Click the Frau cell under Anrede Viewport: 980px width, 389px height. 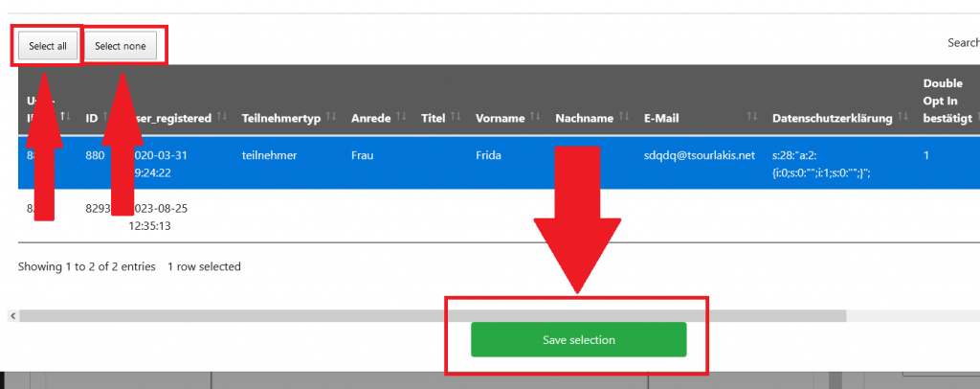(x=365, y=154)
